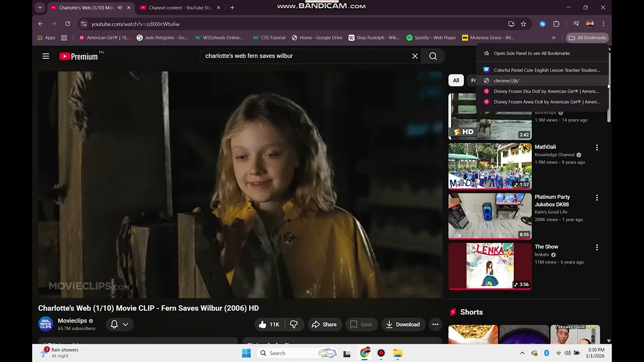Open the Bandicam recorder taskbar icon
644x362 pixels.
tap(381, 353)
